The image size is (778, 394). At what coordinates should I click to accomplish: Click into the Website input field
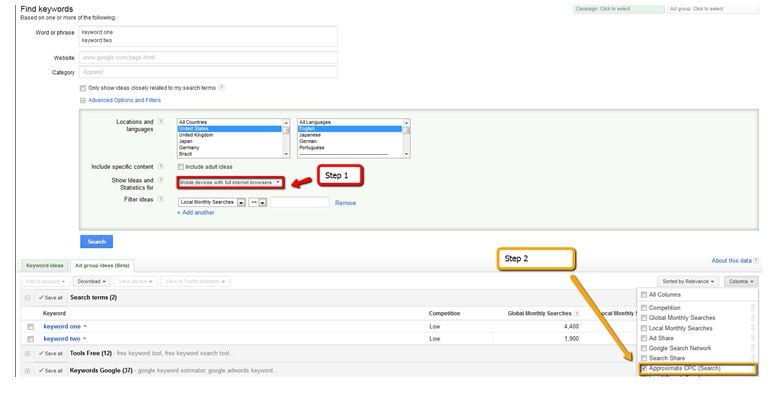click(x=208, y=58)
